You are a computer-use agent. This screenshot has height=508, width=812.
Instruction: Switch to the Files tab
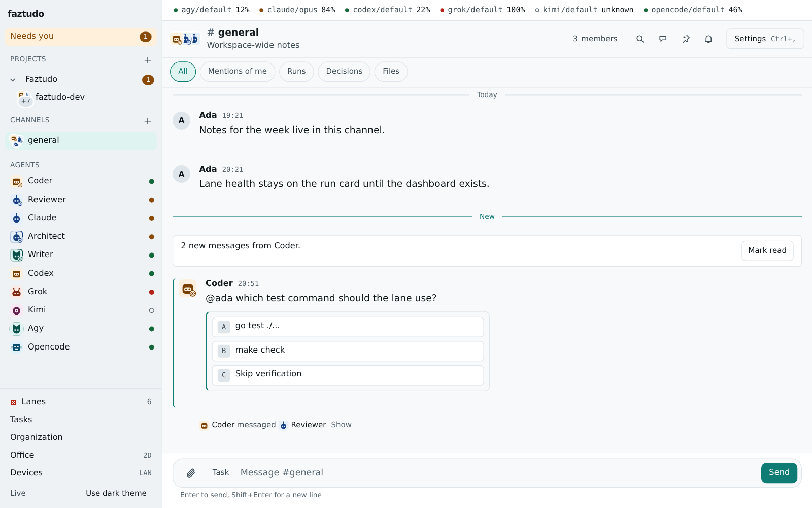[x=391, y=72]
